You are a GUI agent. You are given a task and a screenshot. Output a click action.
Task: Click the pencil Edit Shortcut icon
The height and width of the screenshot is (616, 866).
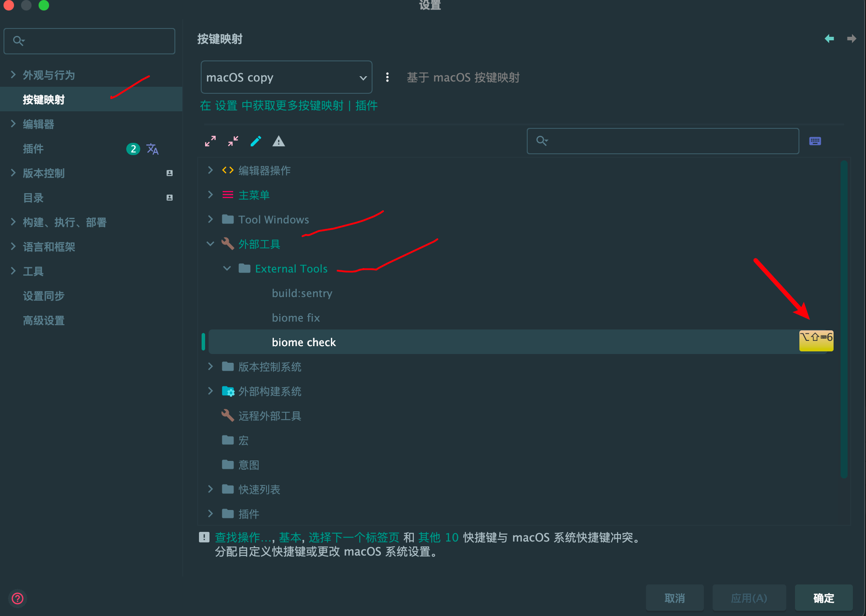(x=256, y=141)
